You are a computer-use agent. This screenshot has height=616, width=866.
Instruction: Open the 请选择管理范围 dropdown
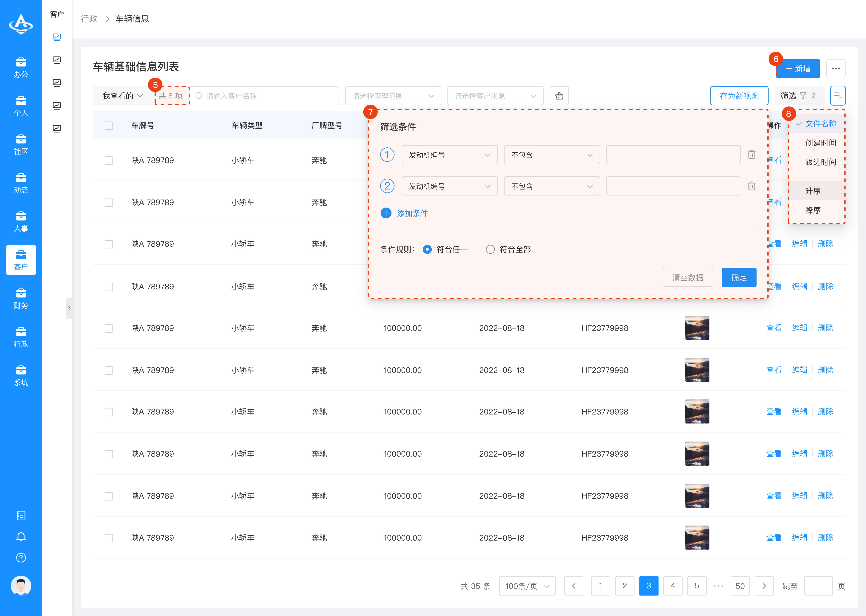point(393,96)
